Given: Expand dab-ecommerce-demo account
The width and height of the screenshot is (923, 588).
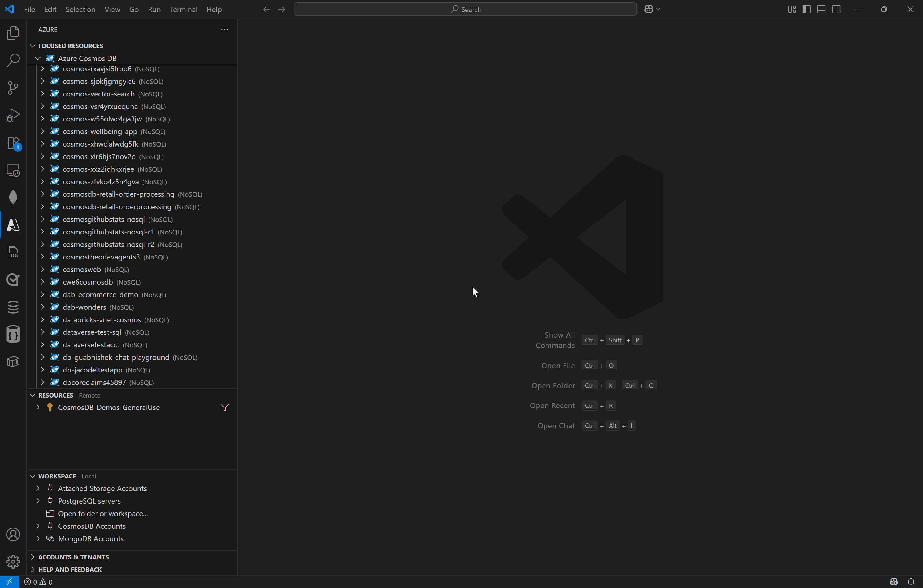Looking at the screenshot, I should (42, 294).
